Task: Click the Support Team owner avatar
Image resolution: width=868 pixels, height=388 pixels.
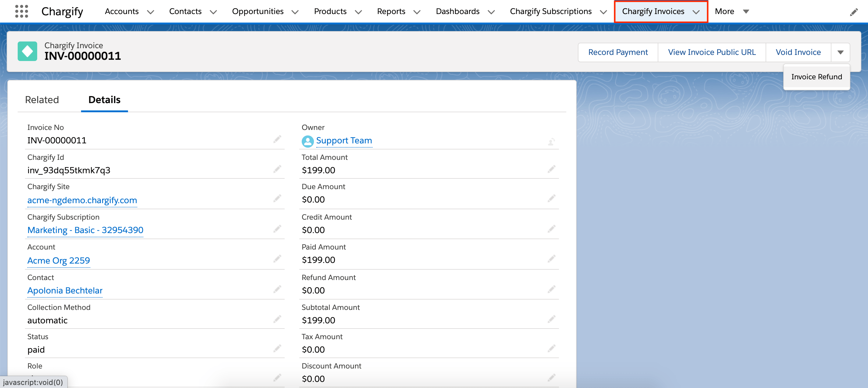Action: 307,141
